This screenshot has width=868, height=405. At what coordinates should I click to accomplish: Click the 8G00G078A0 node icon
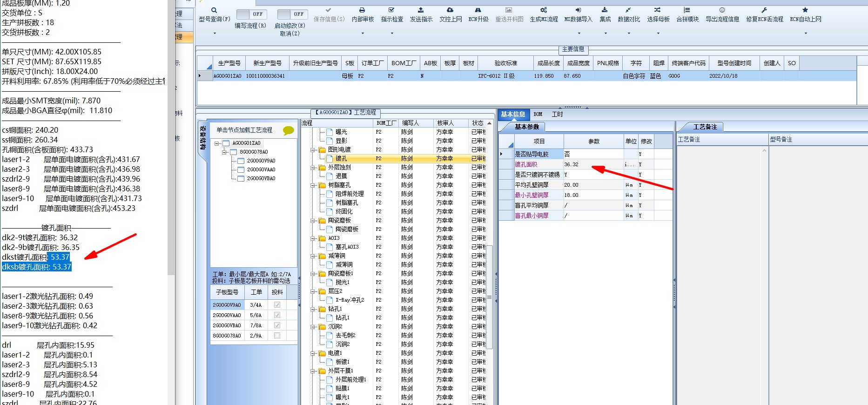point(234,152)
